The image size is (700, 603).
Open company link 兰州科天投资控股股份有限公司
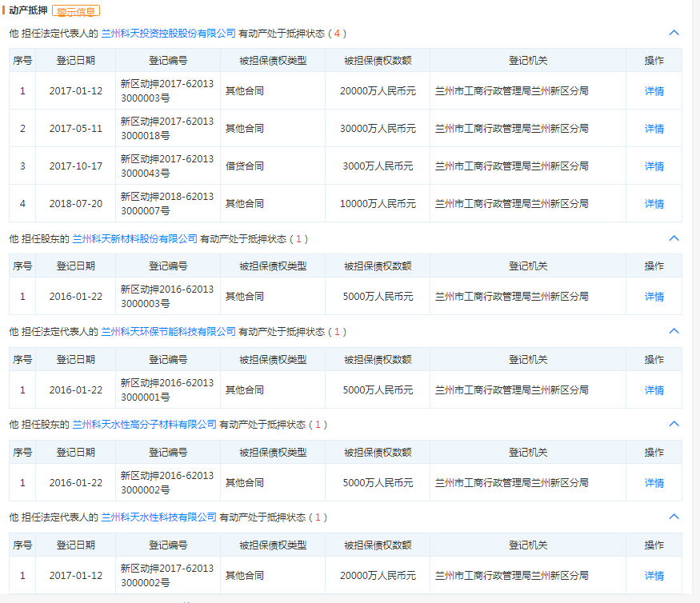[x=168, y=34]
